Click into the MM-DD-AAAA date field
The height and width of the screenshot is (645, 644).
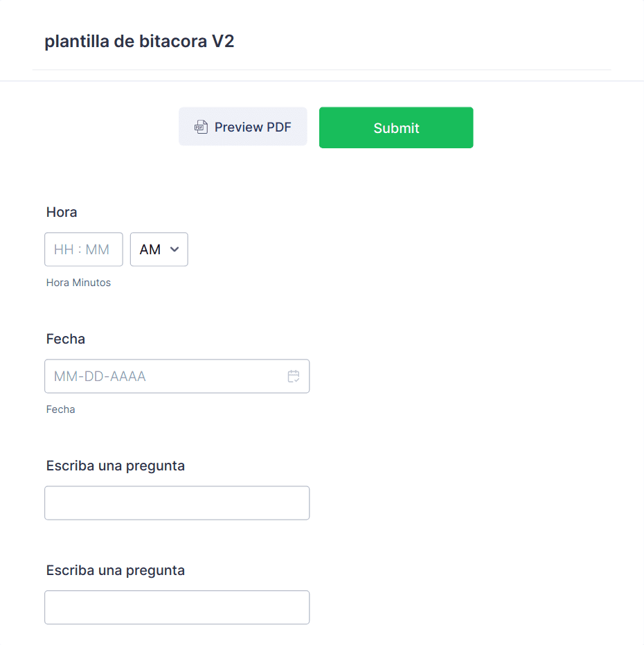(x=166, y=376)
